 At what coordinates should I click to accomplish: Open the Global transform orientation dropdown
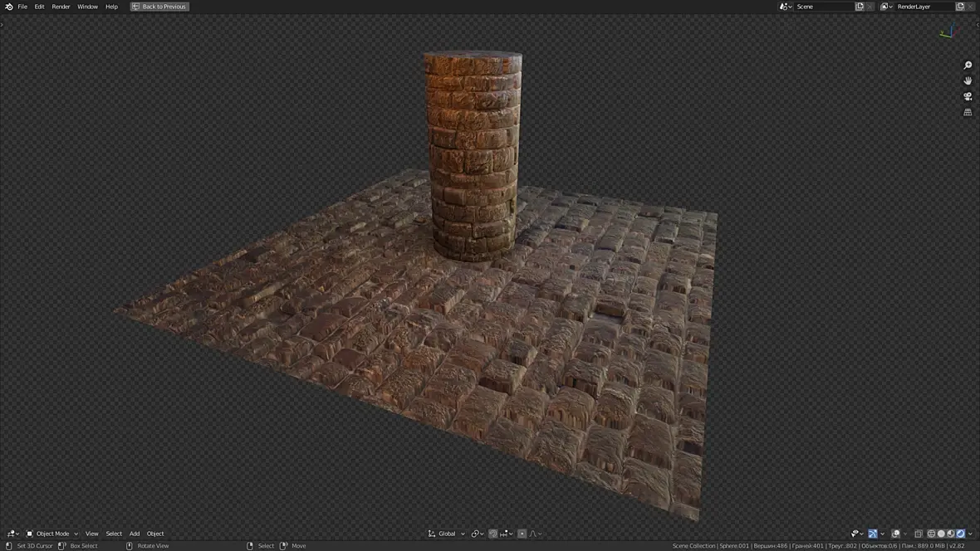pyautogui.click(x=446, y=534)
